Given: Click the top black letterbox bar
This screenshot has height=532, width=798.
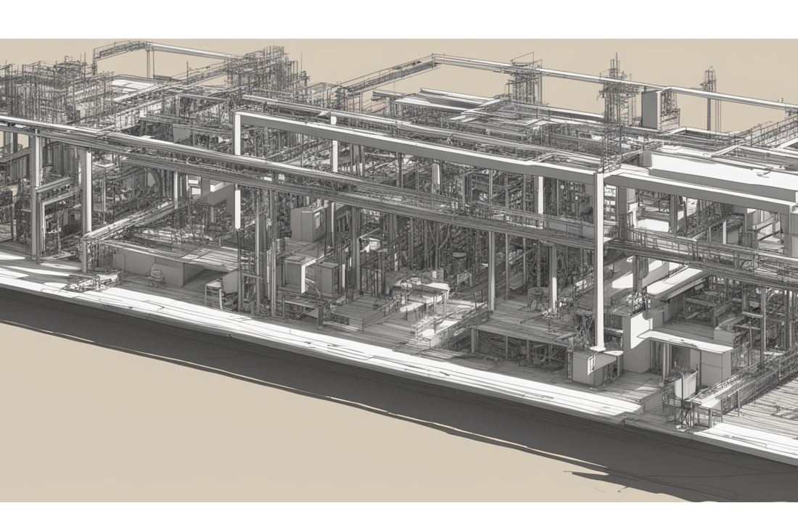Looking at the screenshot, I should 399,18.
